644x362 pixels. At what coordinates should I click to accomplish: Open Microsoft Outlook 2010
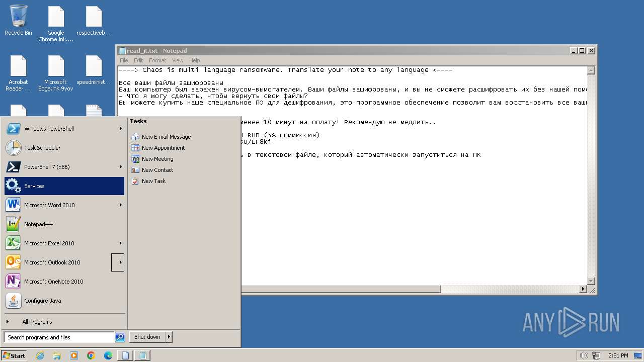pyautogui.click(x=58, y=262)
